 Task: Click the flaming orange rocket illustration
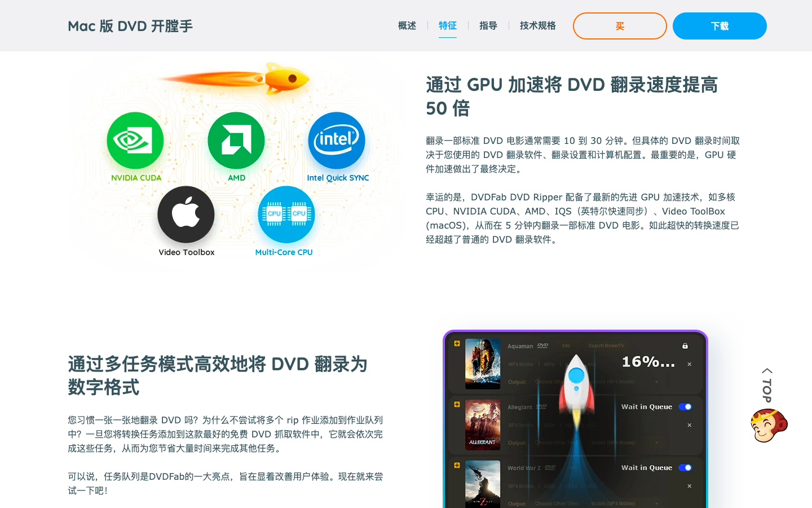pyautogui.click(x=234, y=79)
